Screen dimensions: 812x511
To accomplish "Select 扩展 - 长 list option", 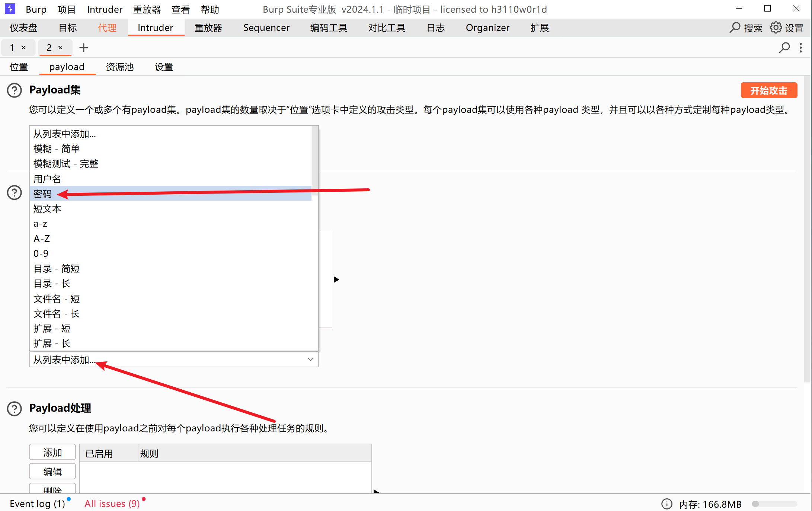I will (170, 344).
